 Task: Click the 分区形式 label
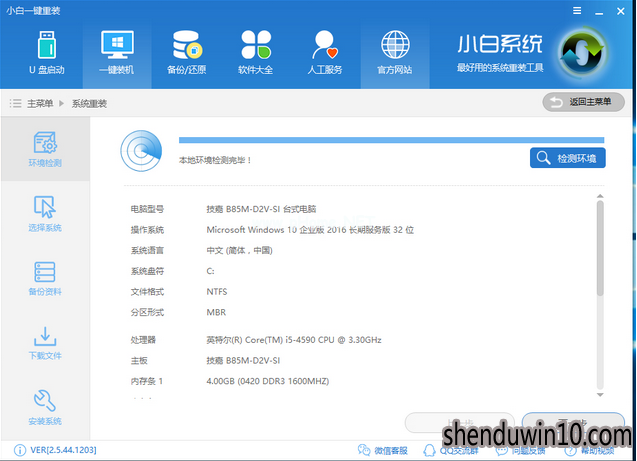click(x=147, y=312)
